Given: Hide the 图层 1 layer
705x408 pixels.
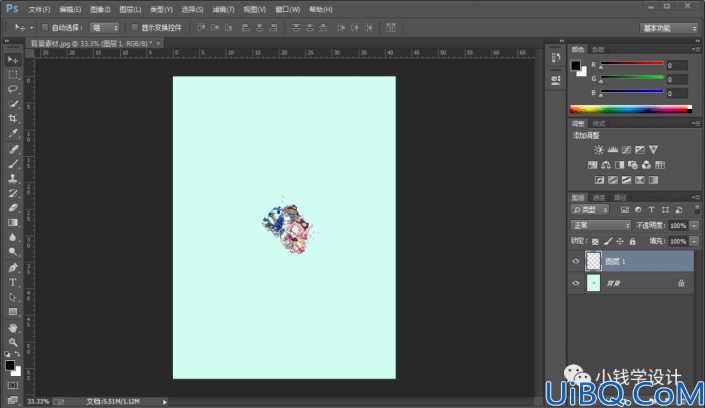Looking at the screenshot, I should [x=576, y=261].
